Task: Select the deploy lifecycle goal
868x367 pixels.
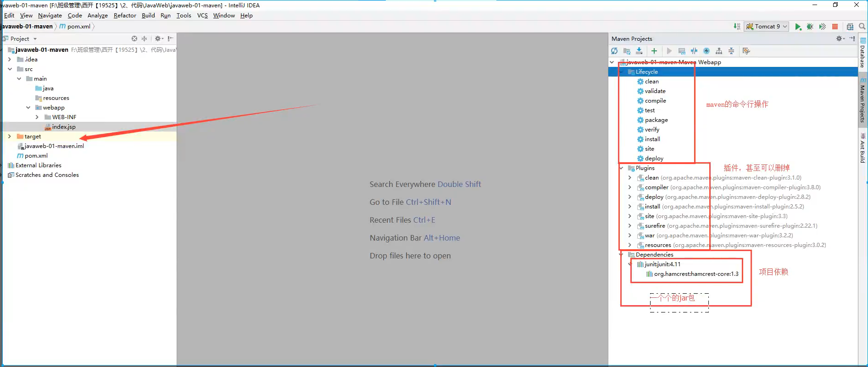Action: click(654, 159)
